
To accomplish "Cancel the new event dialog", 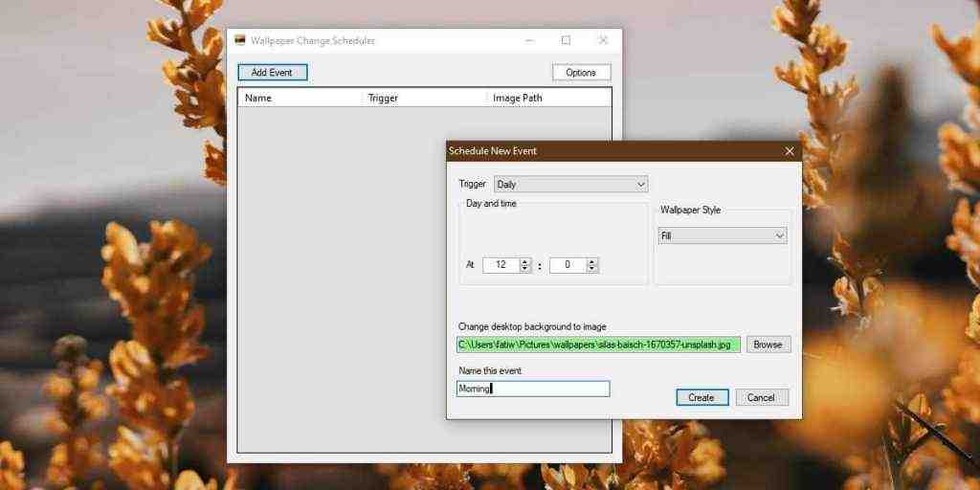I will tap(761, 397).
